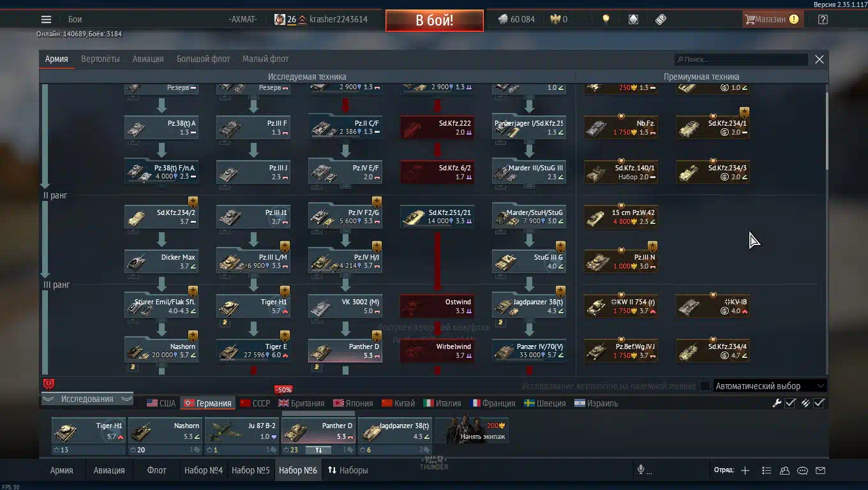Open the player avatar profile icon
This screenshot has width=868, height=490.
click(x=280, y=19)
